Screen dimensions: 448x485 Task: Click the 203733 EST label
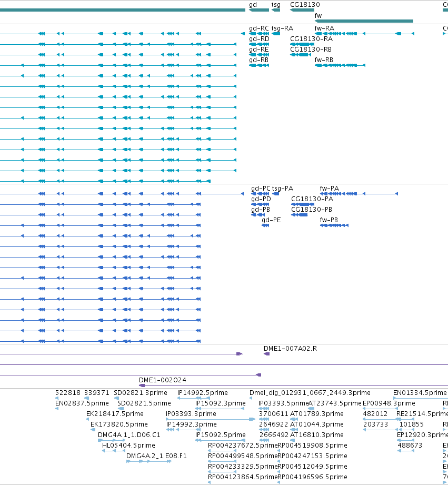[375, 424]
